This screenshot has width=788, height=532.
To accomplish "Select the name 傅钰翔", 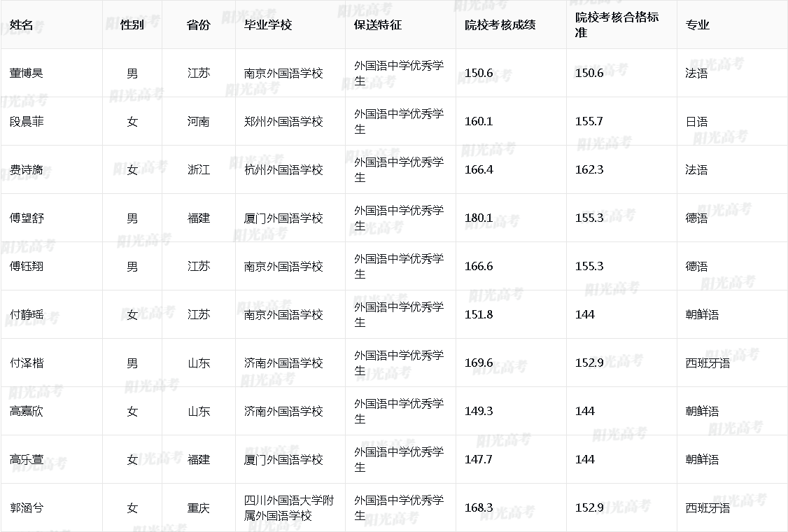I will click(x=27, y=266).
